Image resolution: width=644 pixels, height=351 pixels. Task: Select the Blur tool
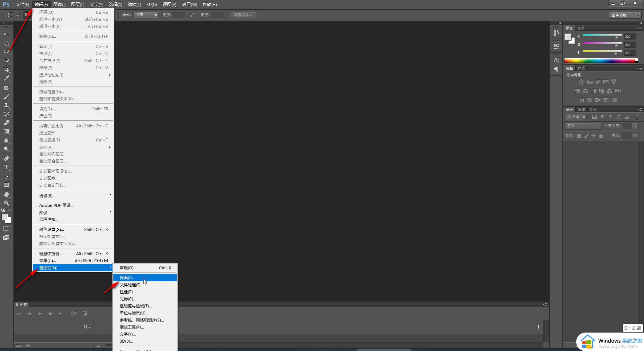(x=6, y=140)
